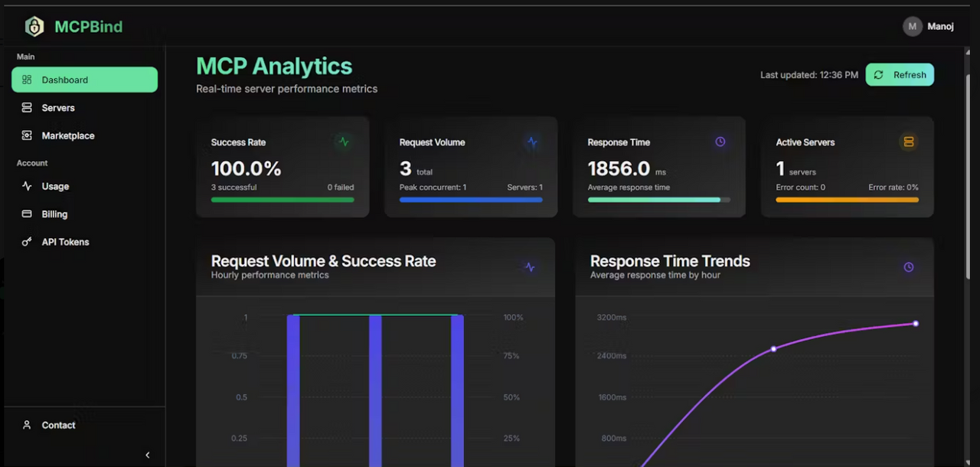Click the Contact person icon

[x=27, y=425]
